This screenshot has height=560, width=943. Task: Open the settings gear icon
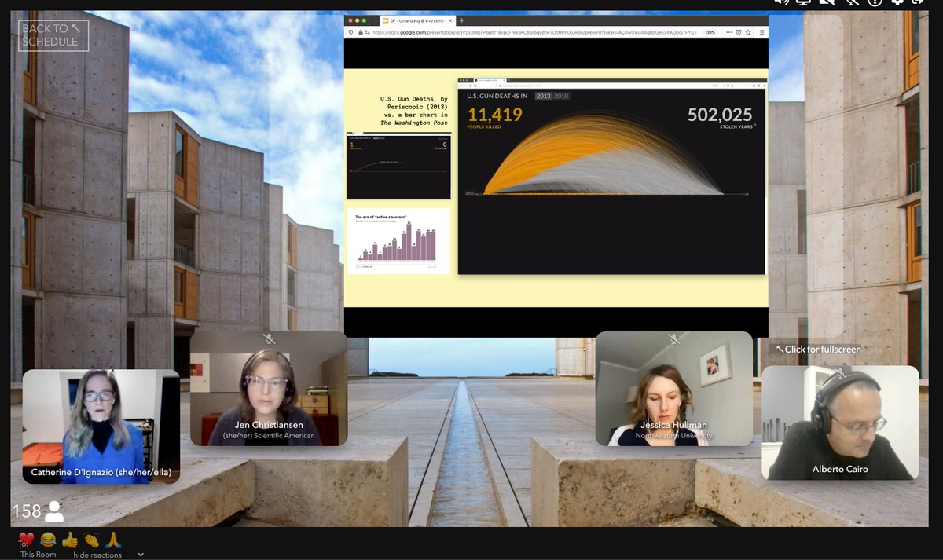click(897, 2)
